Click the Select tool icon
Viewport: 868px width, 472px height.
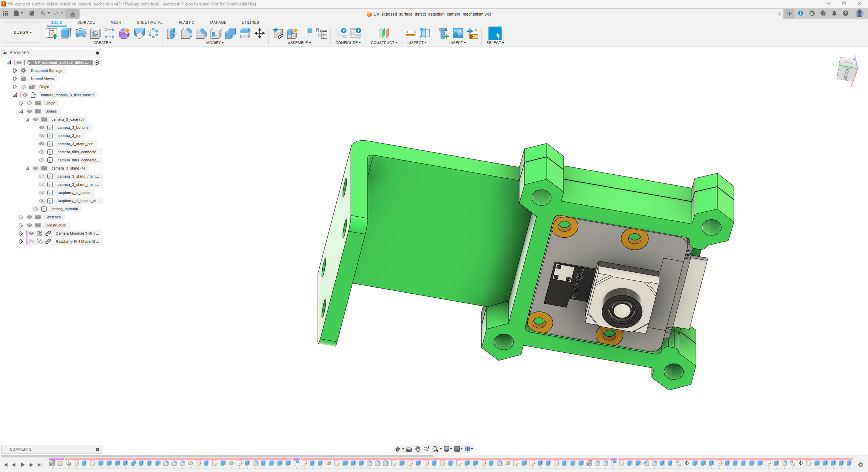point(495,33)
